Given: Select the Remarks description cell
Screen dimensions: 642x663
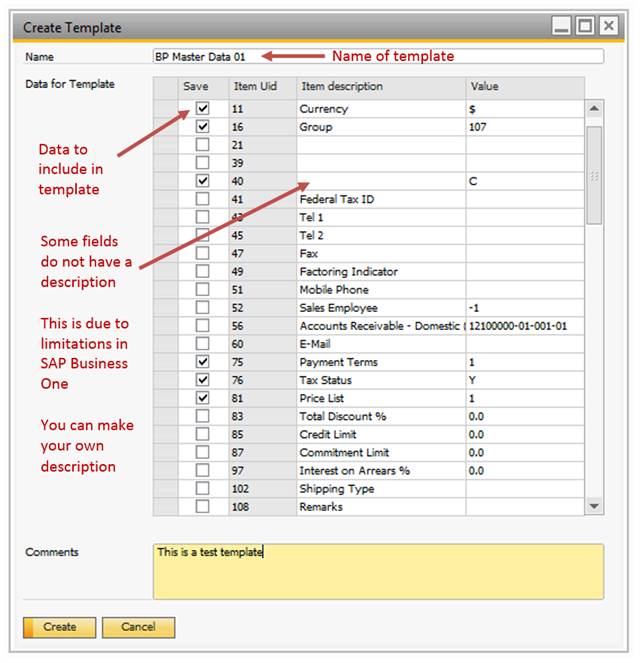Looking at the screenshot, I should pos(381,507).
